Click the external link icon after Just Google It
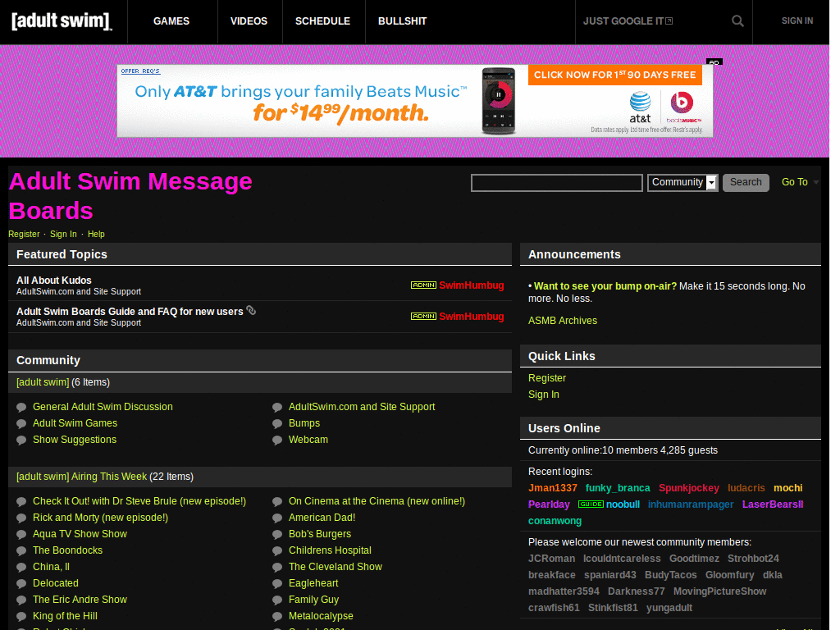840x630 pixels. (x=669, y=21)
